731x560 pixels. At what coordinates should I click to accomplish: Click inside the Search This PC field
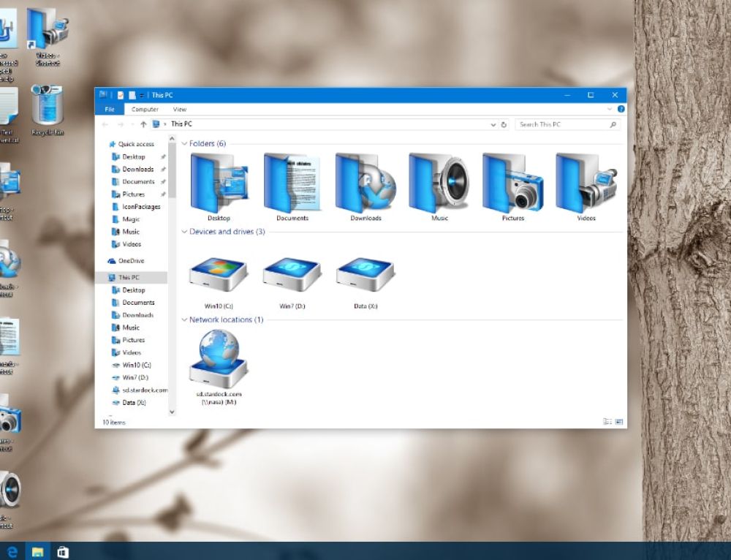point(567,124)
